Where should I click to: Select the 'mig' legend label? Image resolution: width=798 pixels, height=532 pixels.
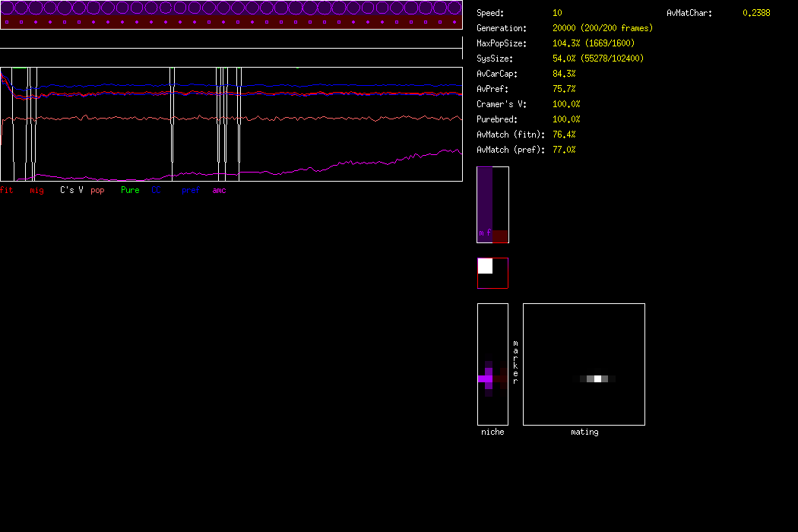(36, 190)
